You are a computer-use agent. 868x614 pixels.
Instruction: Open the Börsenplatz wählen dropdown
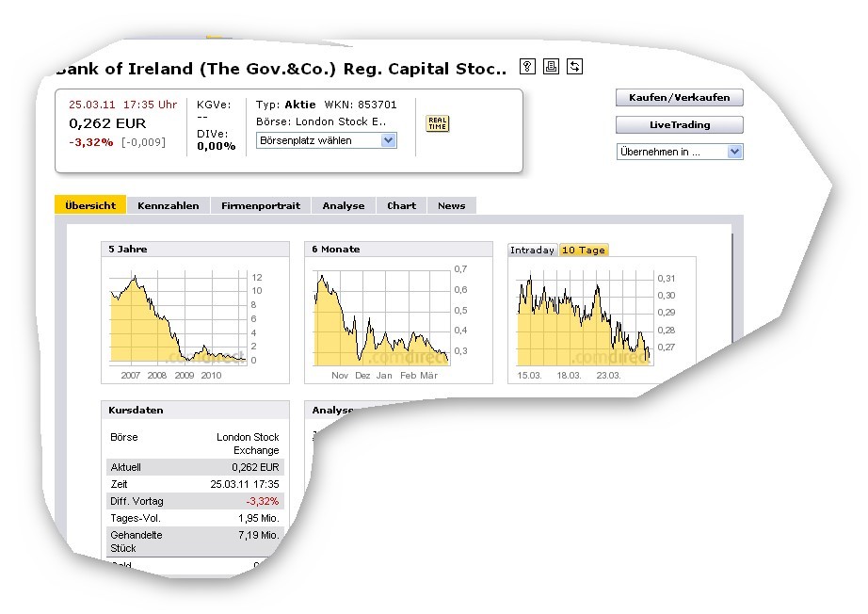pyautogui.click(x=327, y=140)
